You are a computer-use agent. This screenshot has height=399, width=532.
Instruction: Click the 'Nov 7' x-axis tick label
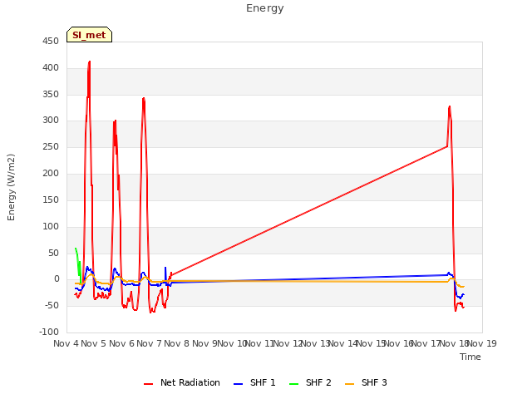[x=149, y=343]
